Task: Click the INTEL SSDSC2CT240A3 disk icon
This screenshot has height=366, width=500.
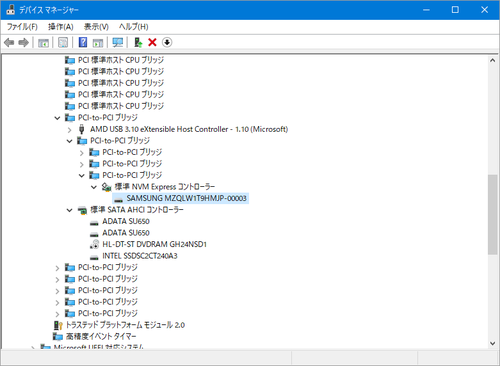Action: [94, 257]
